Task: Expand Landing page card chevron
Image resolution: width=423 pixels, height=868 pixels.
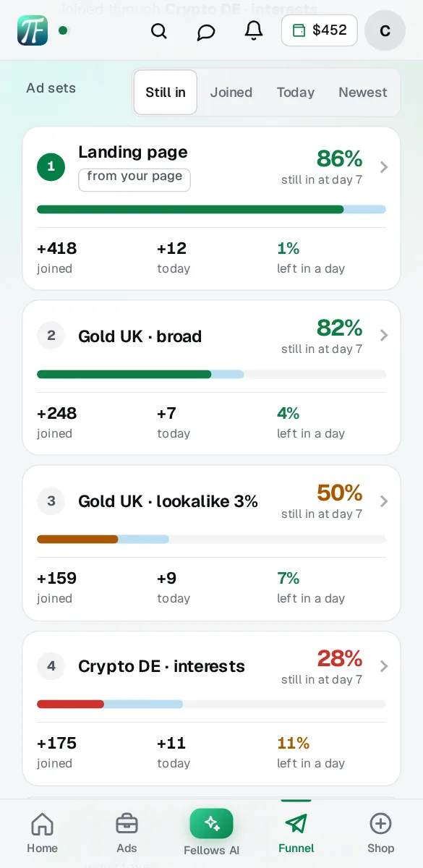Action: pyautogui.click(x=384, y=167)
